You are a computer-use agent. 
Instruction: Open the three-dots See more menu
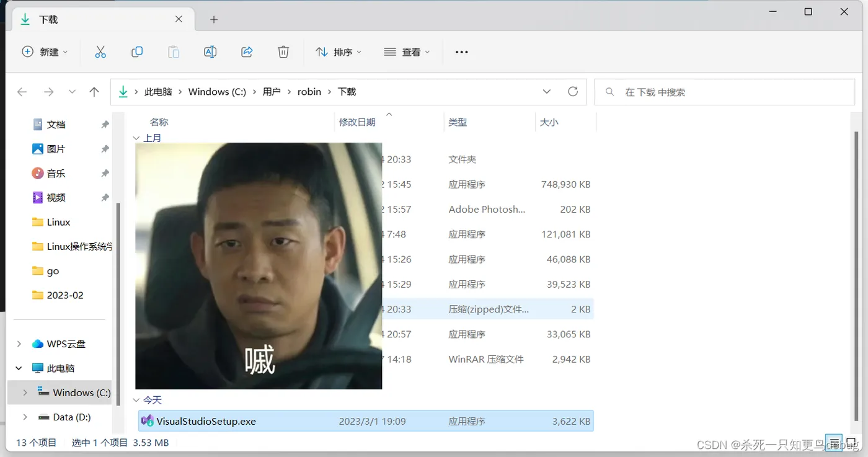pyautogui.click(x=462, y=52)
